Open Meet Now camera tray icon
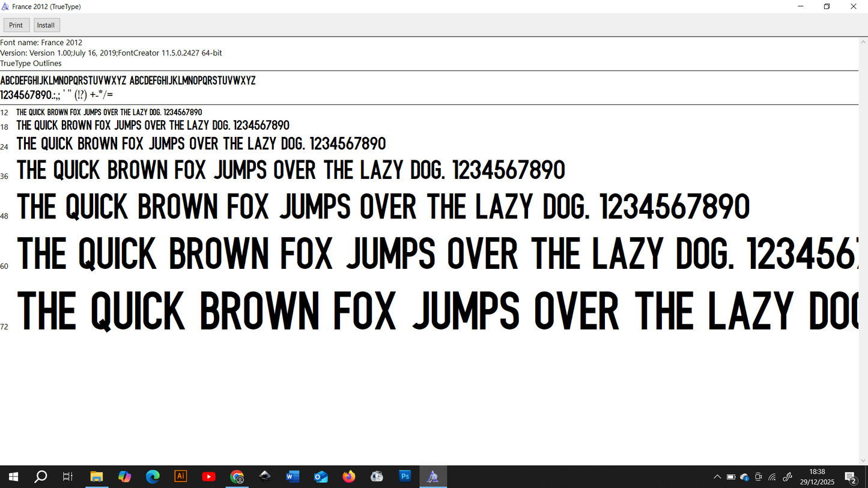868x488 pixels. [x=759, y=477]
